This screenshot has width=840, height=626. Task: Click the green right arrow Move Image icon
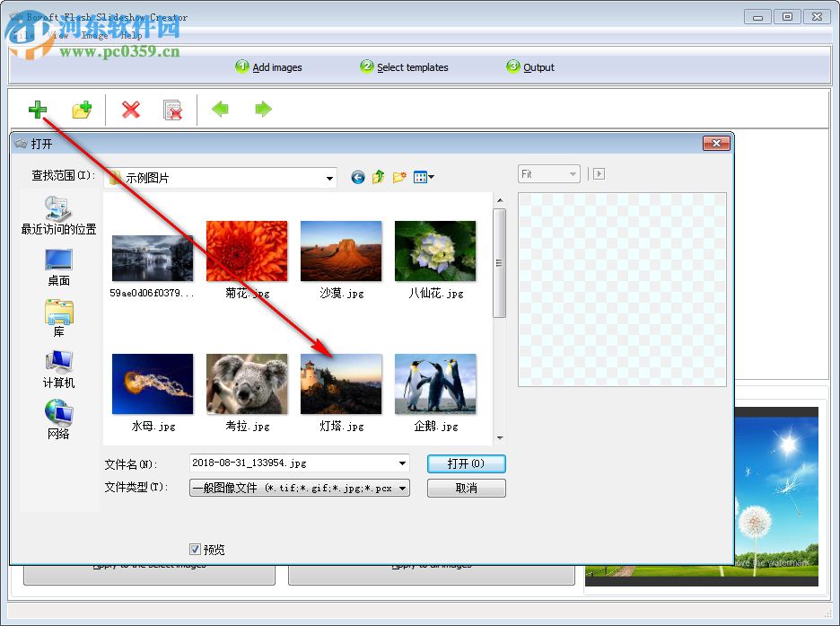coord(262,110)
